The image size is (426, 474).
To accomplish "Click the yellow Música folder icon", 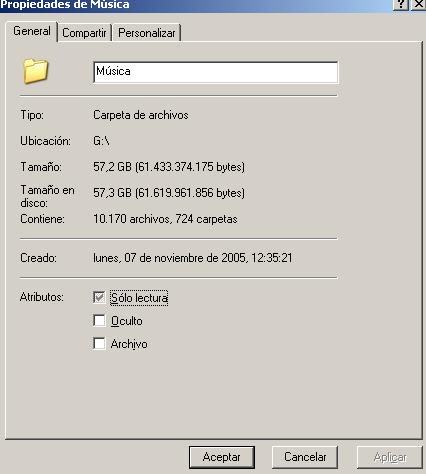I will pos(36,71).
